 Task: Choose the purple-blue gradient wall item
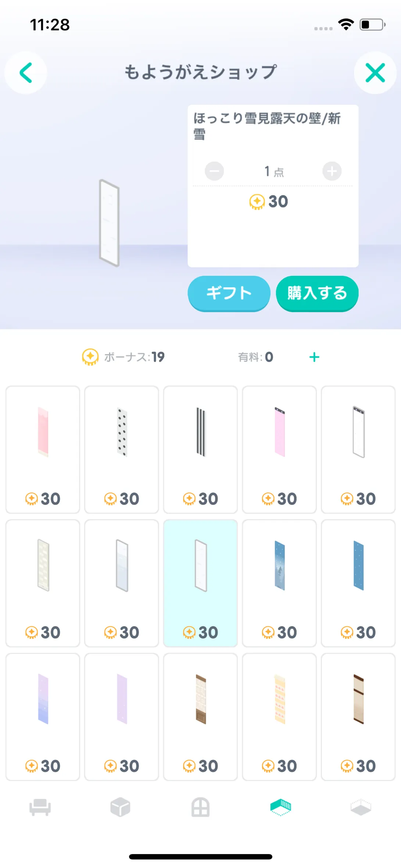43,717
